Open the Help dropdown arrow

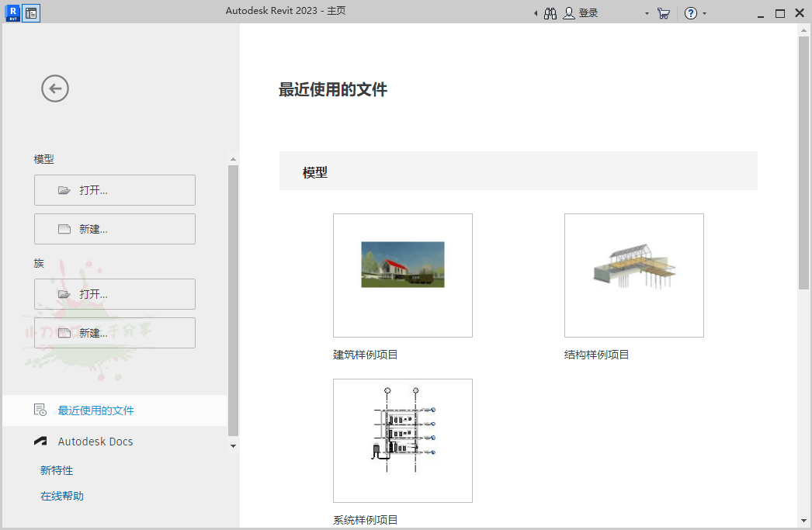coord(703,13)
